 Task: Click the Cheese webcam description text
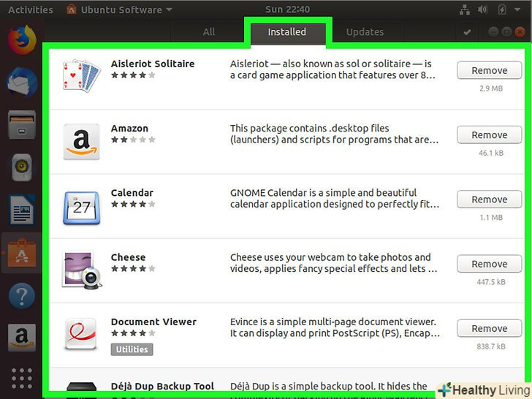(333, 262)
